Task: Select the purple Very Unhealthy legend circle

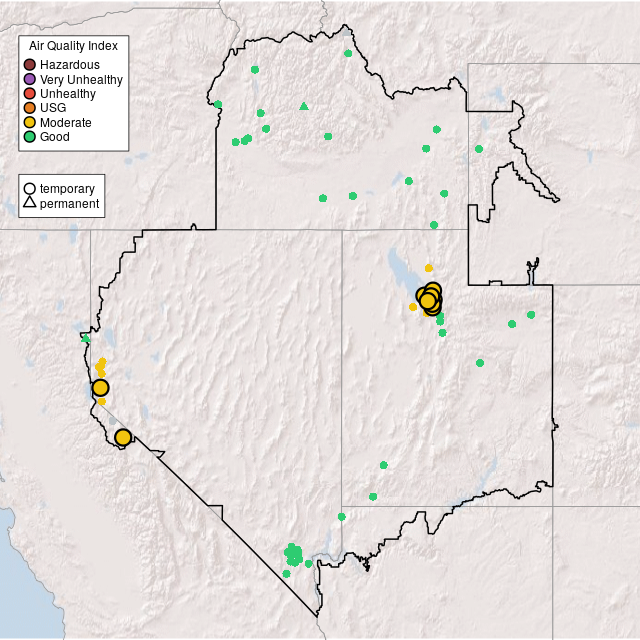Action: pyautogui.click(x=30, y=79)
